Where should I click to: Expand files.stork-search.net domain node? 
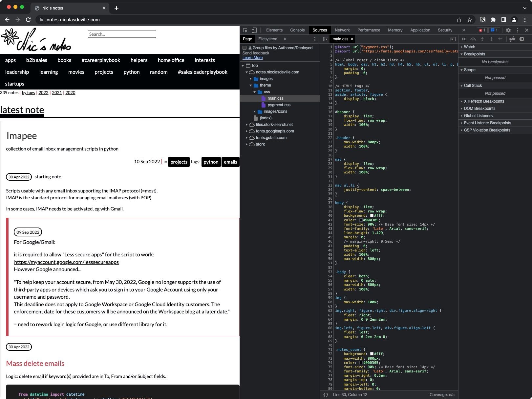point(246,125)
